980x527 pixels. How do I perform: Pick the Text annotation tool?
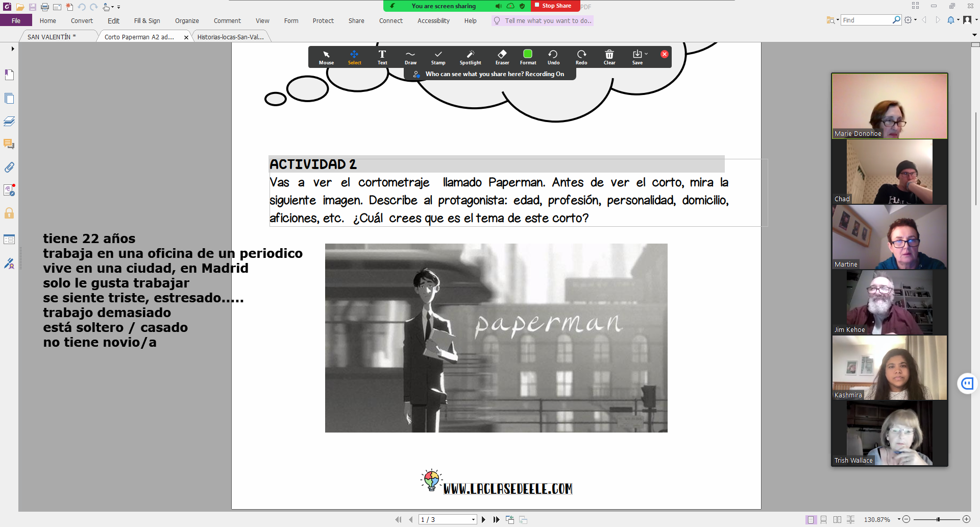click(x=382, y=57)
